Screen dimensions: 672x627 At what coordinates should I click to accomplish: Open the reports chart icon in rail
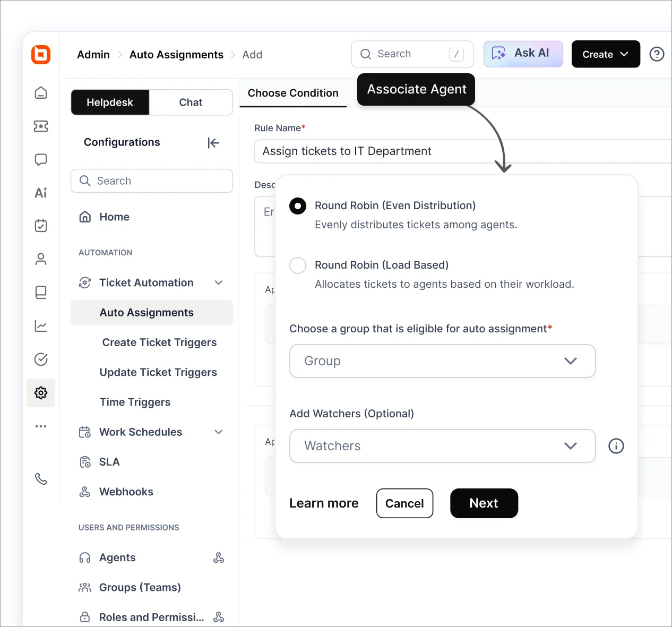coord(41,326)
